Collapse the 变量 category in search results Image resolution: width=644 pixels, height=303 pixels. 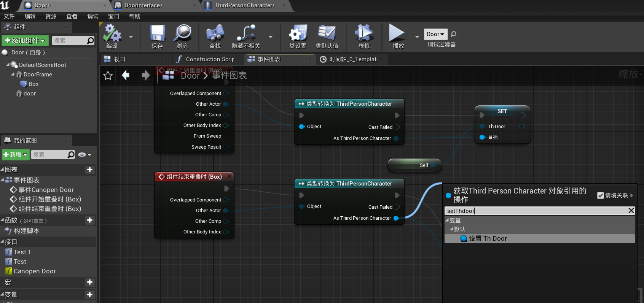click(x=447, y=221)
